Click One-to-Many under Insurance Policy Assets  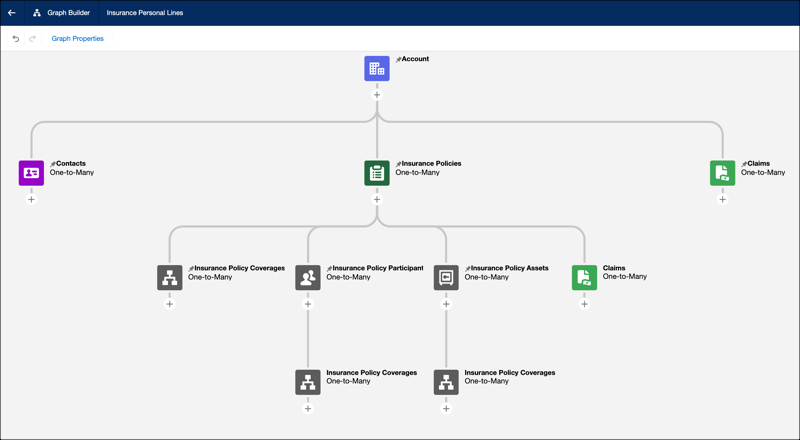click(487, 277)
